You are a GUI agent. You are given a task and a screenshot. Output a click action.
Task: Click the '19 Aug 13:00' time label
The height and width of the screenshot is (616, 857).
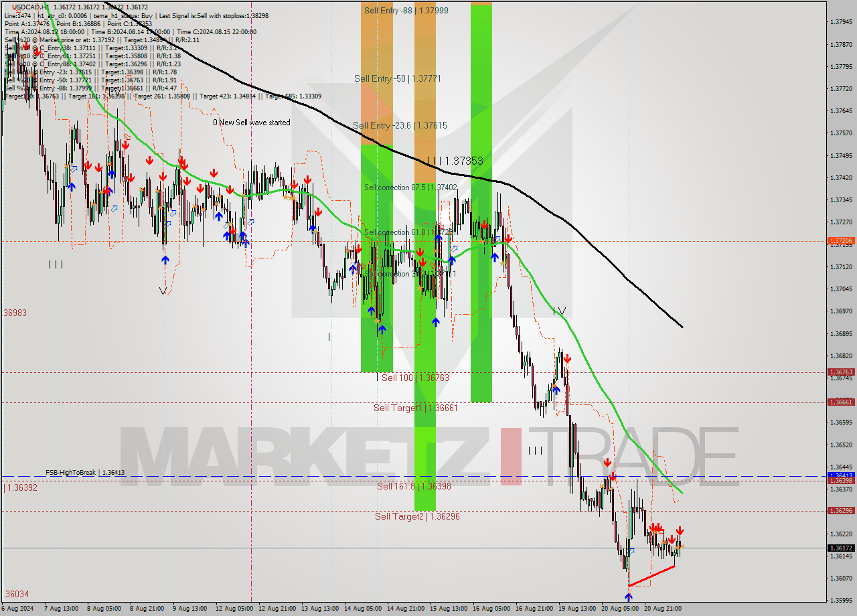pos(577,609)
